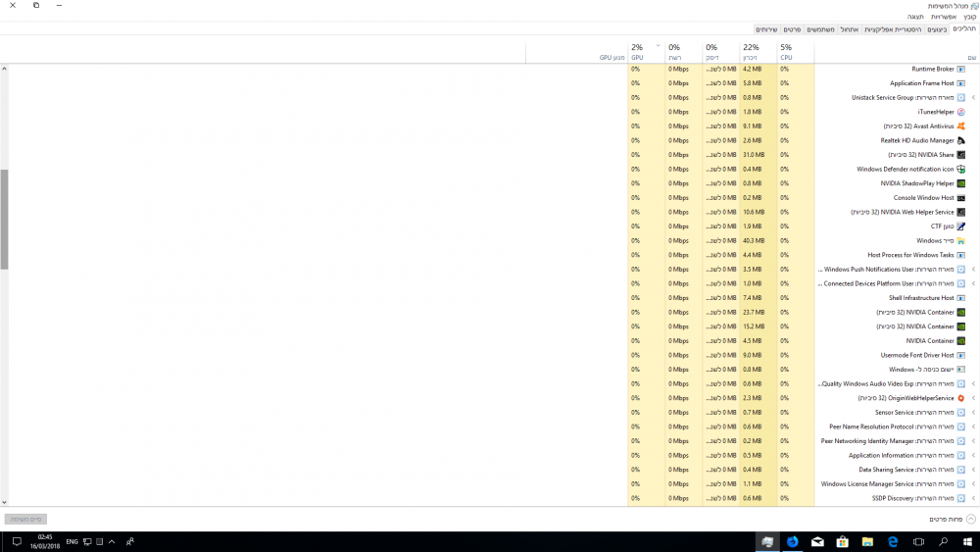Select the OriginWebHelperService orange icon
This screenshot has width=980, height=552.
pyautogui.click(x=961, y=398)
